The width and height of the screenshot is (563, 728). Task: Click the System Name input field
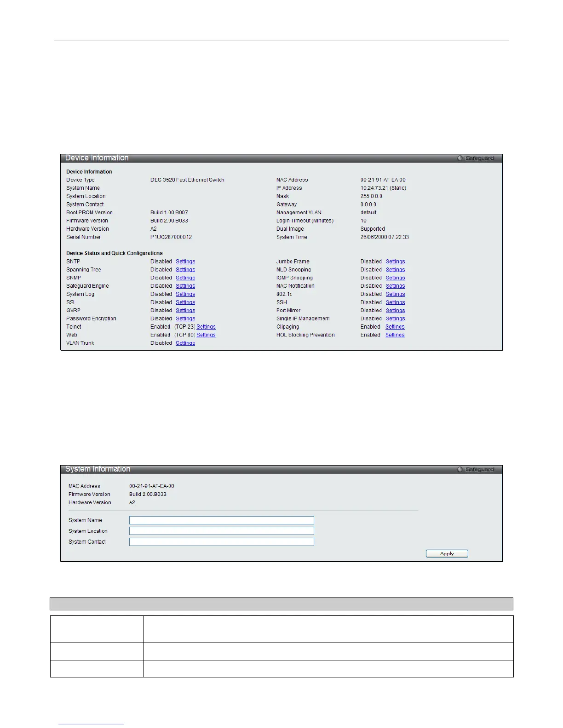pos(222,520)
